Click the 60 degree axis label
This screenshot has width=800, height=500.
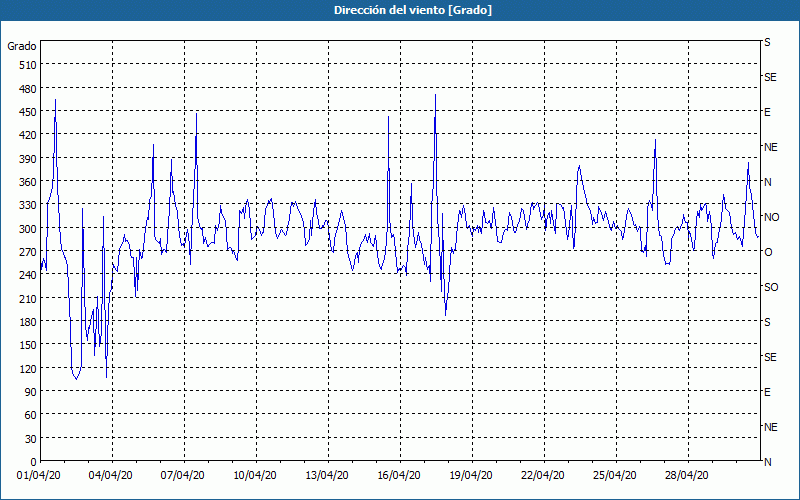pyautogui.click(x=31, y=415)
